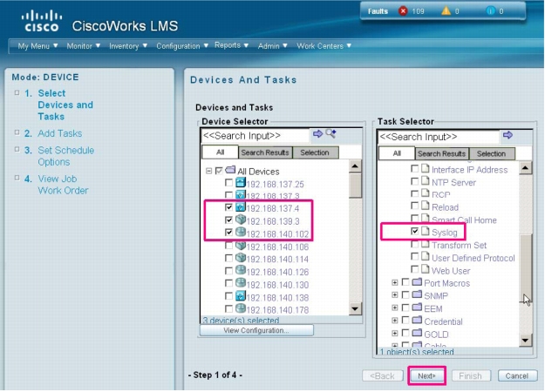The height and width of the screenshot is (392, 545).
Task: Click device icon for 192.168.140.102
Action: pos(241,232)
